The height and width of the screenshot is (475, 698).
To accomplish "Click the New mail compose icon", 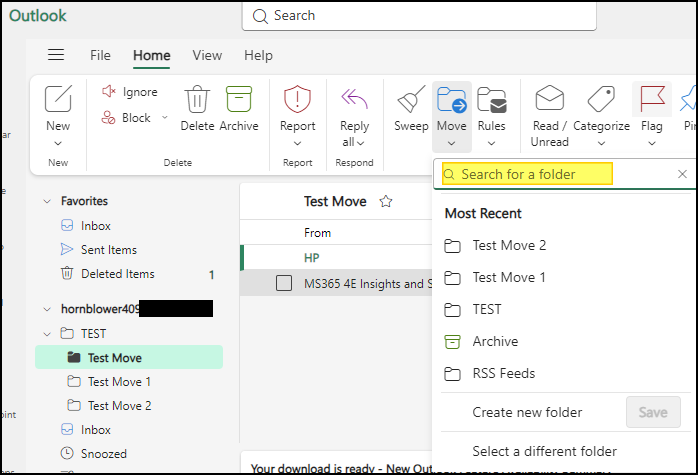I will [x=58, y=98].
